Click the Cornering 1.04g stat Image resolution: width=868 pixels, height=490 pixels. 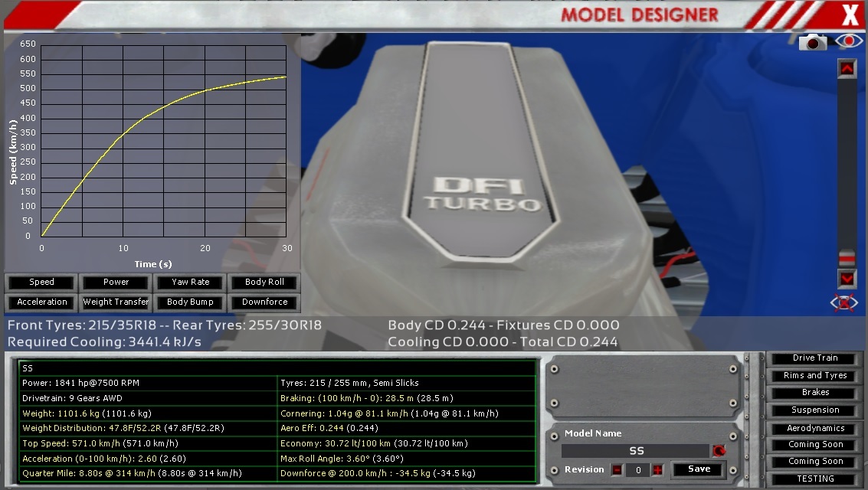point(389,413)
